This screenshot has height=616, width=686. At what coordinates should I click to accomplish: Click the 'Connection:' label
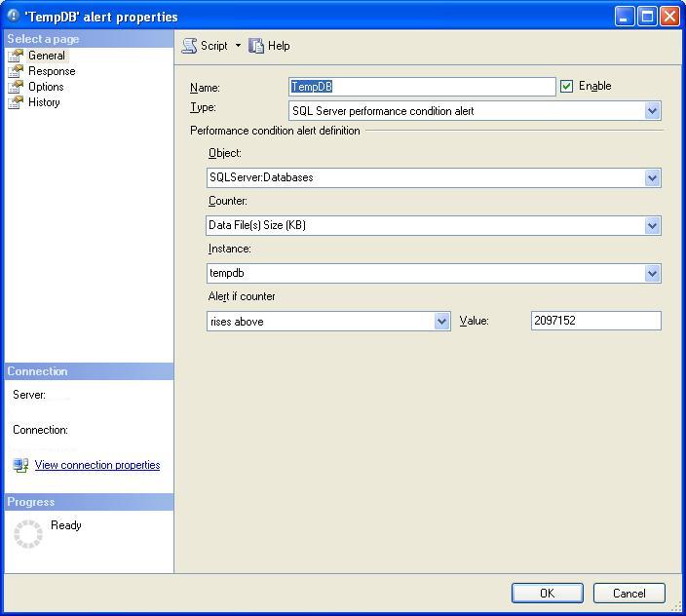point(40,430)
